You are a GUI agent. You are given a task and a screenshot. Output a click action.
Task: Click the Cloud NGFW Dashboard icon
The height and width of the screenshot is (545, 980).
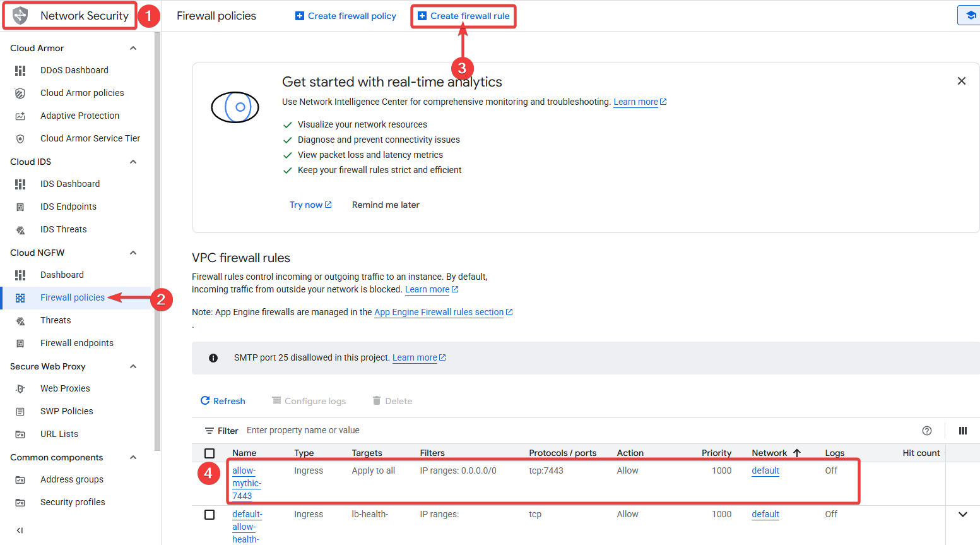pos(20,275)
